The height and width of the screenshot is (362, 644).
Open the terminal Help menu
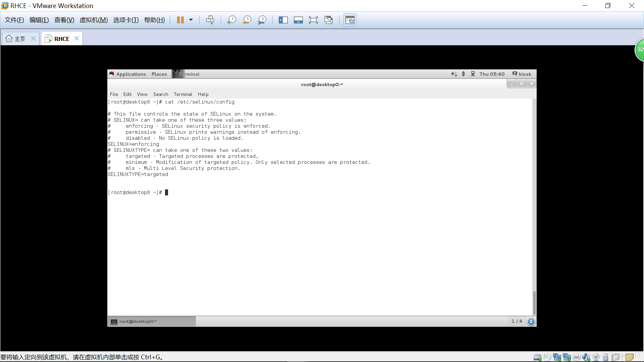203,95
